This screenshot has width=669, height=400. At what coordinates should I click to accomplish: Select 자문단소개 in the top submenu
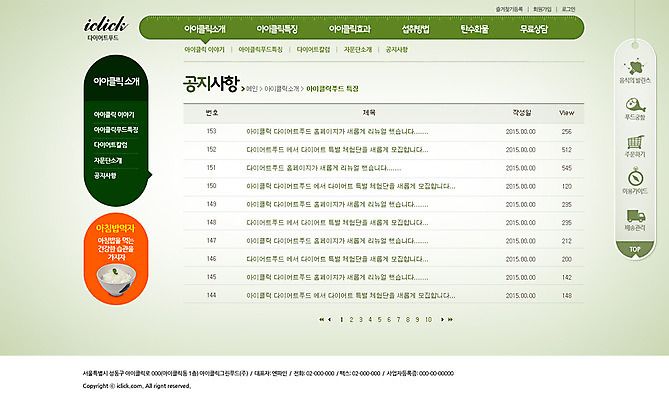(358, 49)
